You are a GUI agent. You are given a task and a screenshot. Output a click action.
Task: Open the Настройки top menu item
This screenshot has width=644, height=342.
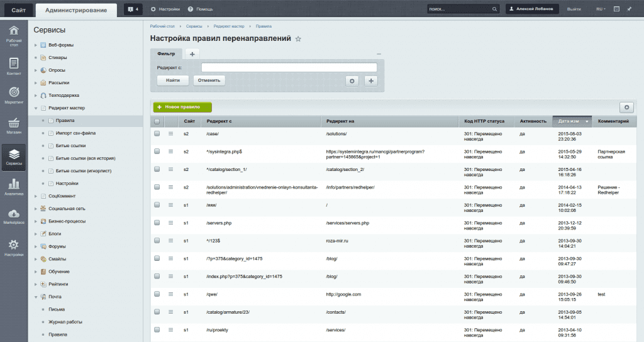click(165, 9)
